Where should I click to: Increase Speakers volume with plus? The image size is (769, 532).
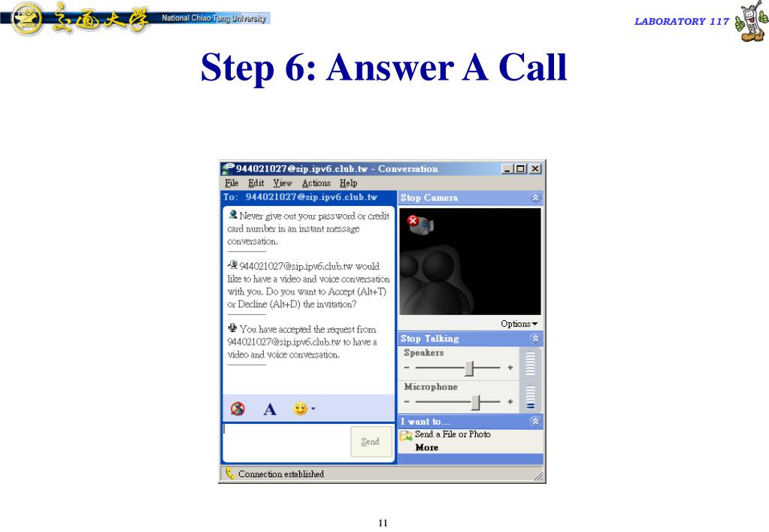click(510, 367)
